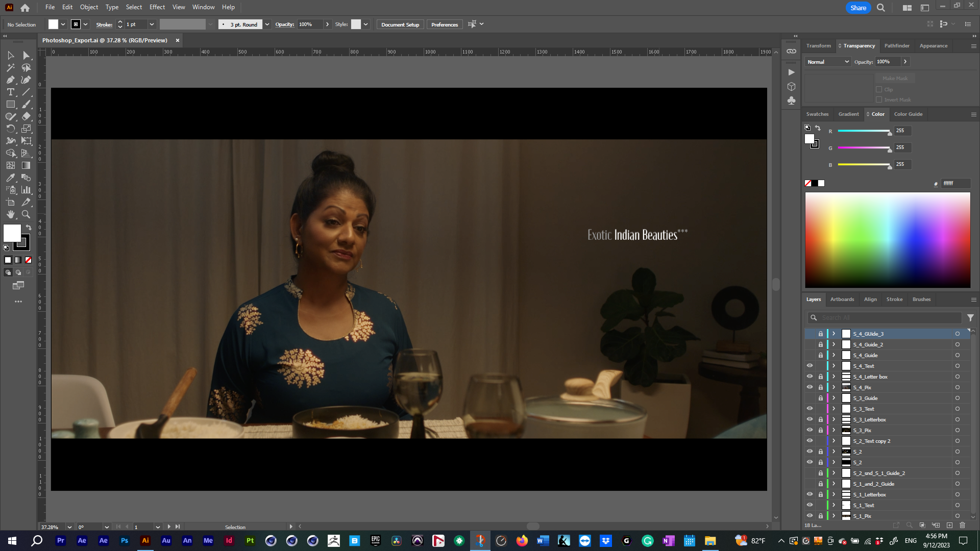This screenshot has width=980, height=551.
Task: Hide the S_4_Text layer
Action: 810,366
